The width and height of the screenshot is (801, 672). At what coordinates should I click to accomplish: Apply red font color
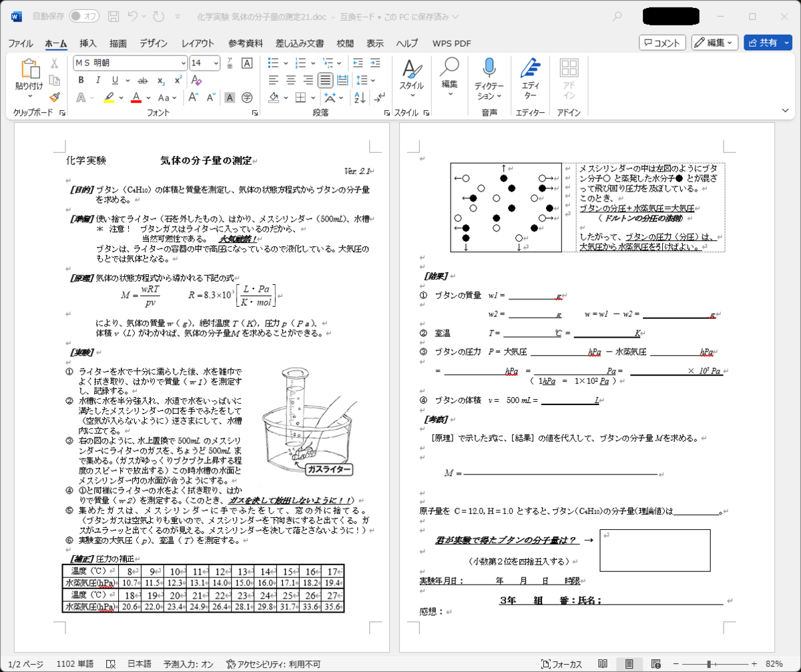coord(136,97)
